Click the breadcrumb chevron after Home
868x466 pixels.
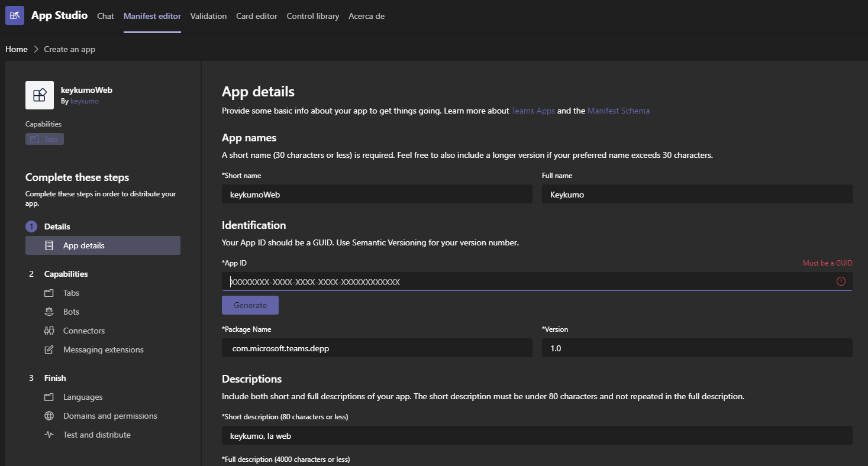(x=36, y=49)
